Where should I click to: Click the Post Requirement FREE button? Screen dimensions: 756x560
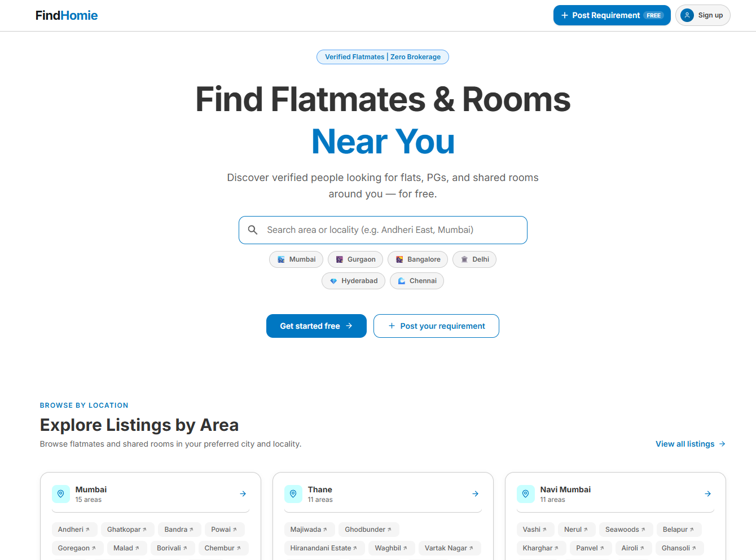(612, 15)
